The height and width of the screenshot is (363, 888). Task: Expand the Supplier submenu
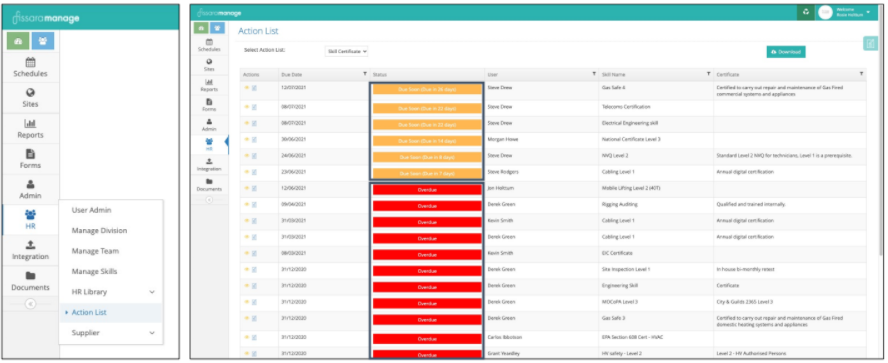point(152,333)
